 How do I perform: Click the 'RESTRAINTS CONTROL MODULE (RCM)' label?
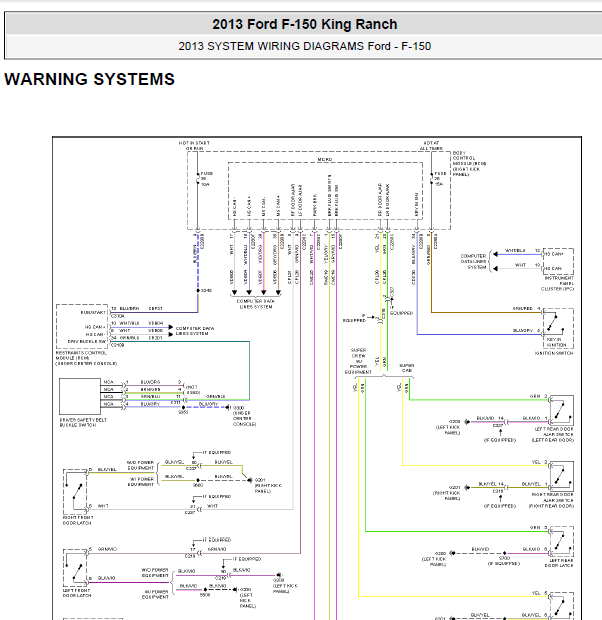pos(86,358)
